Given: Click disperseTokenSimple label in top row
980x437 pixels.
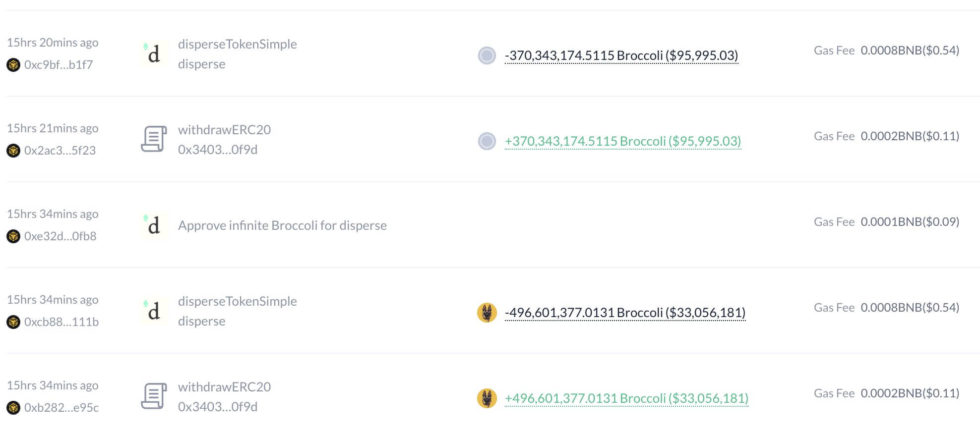Looking at the screenshot, I should click(x=237, y=44).
